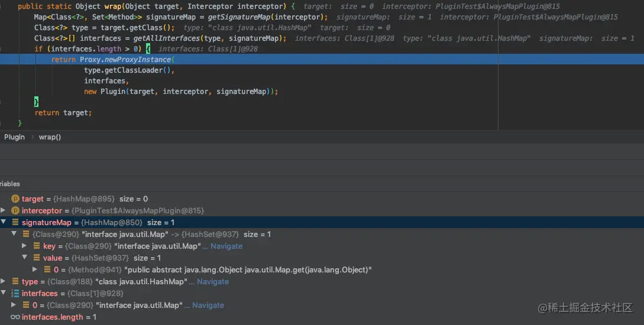Click the parameter icon beside interceptor variable

pyautogui.click(x=15, y=210)
